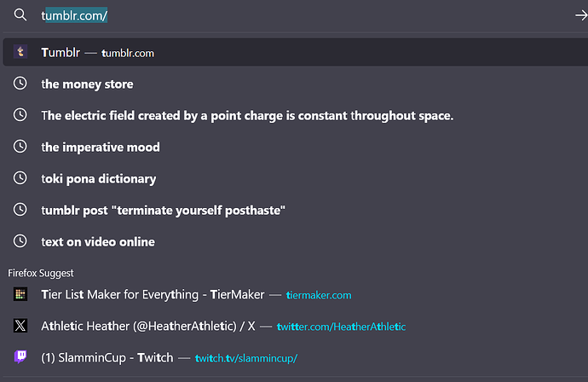The width and height of the screenshot is (588, 382).
Task: Click the X logo icon for Athletic Heather
Action: click(x=20, y=326)
